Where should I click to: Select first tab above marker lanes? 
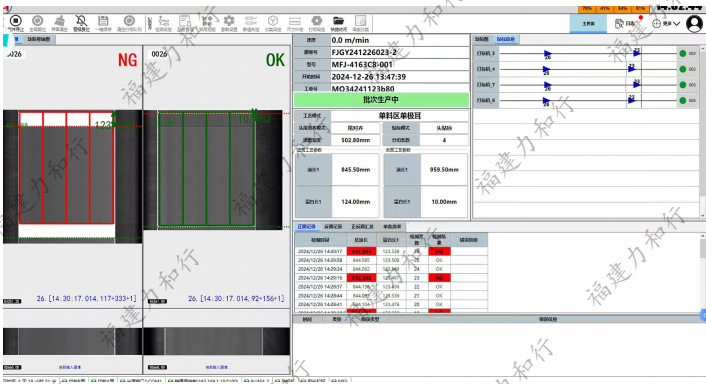click(x=482, y=39)
